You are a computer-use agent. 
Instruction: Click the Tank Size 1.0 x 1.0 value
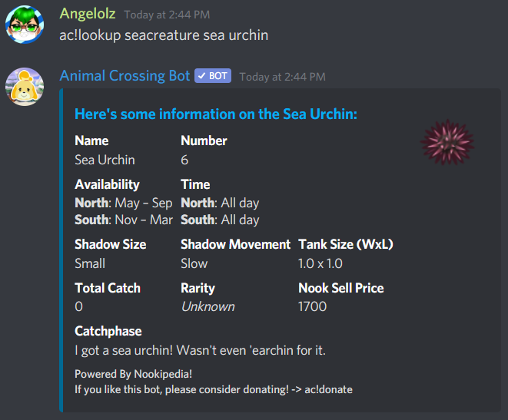pyautogui.click(x=320, y=263)
